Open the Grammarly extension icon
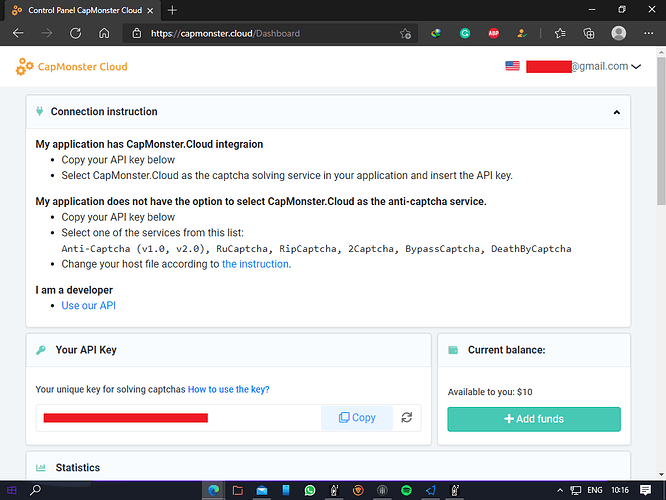Screen dimensions: 666x500 pos(465,33)
